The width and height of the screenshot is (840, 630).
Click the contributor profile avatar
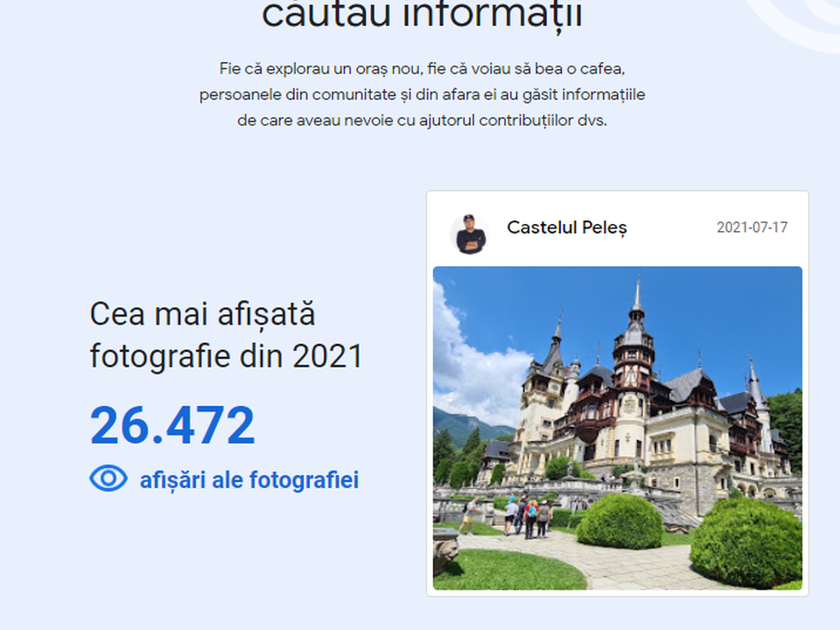[x=469, y=234]
